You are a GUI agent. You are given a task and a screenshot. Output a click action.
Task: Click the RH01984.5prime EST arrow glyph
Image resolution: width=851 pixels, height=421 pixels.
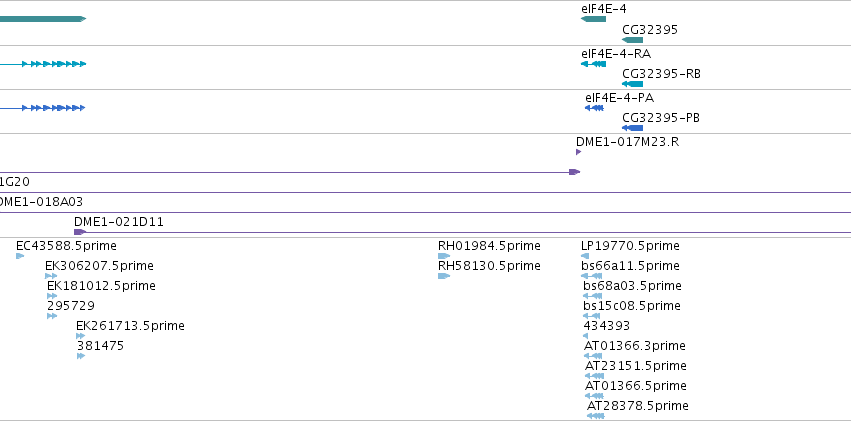pyautogui.click(x=444, y=256)
